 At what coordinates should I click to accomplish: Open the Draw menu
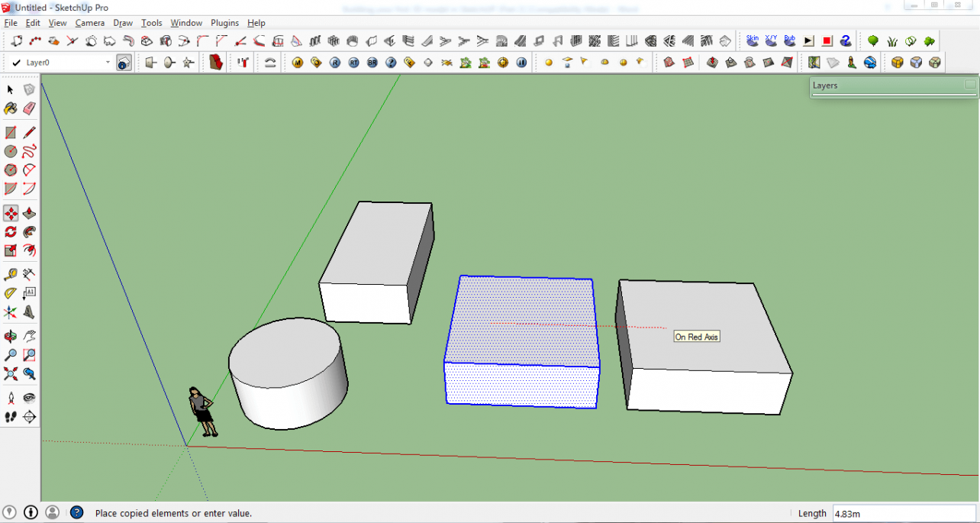click(123, 23)
